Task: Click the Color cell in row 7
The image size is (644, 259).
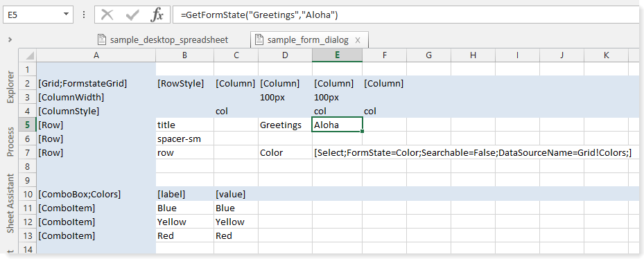Action: click(x=285, y=152)
